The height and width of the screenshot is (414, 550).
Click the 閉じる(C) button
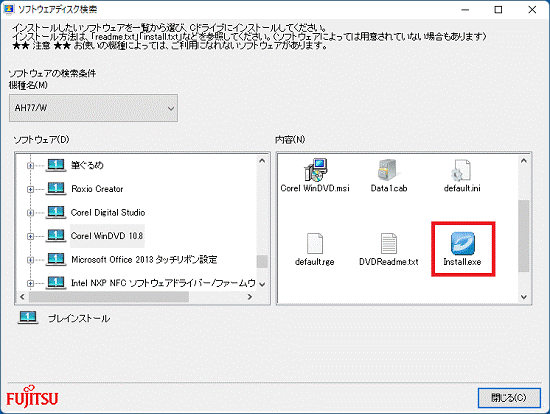[509, 398]
